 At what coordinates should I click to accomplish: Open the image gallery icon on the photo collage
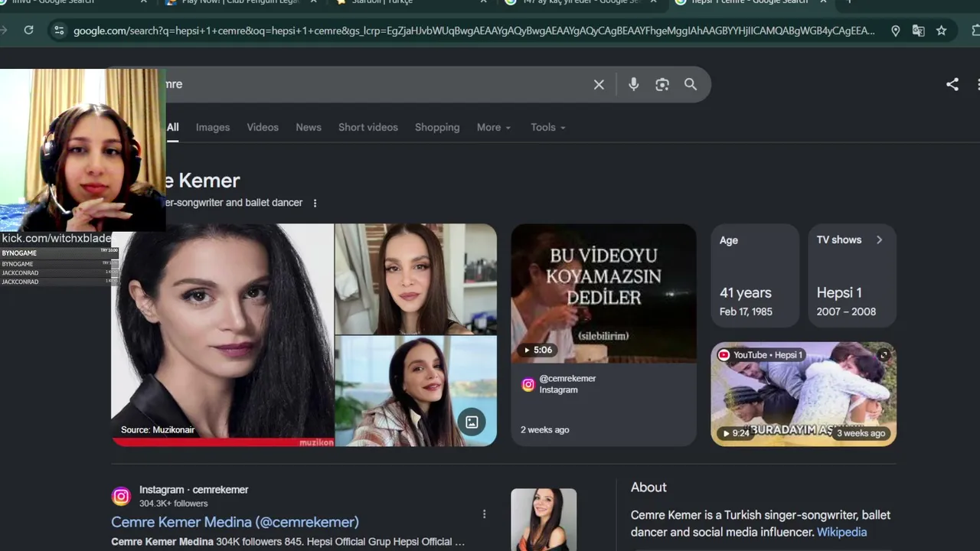(x=472, y=422)
